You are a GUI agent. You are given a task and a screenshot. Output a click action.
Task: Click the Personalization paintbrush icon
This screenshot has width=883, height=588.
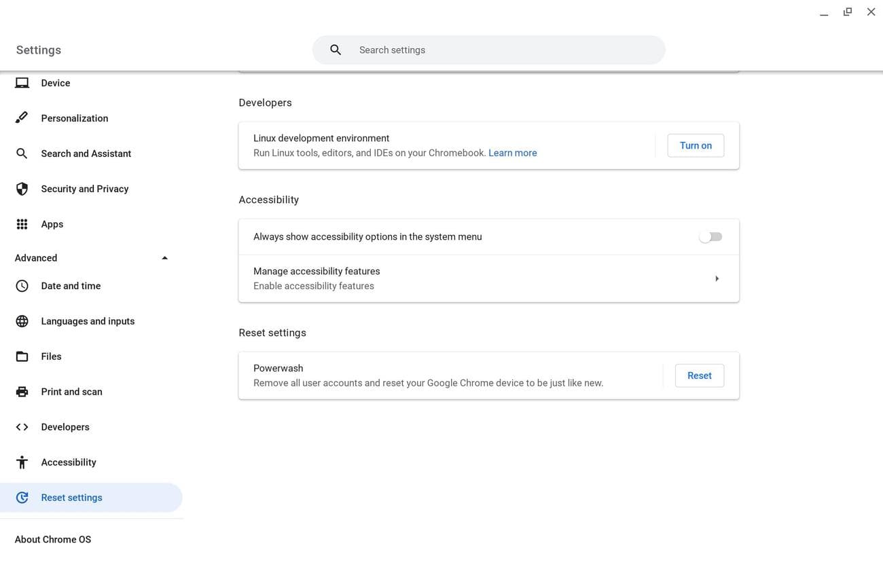[x=22, y=118]
